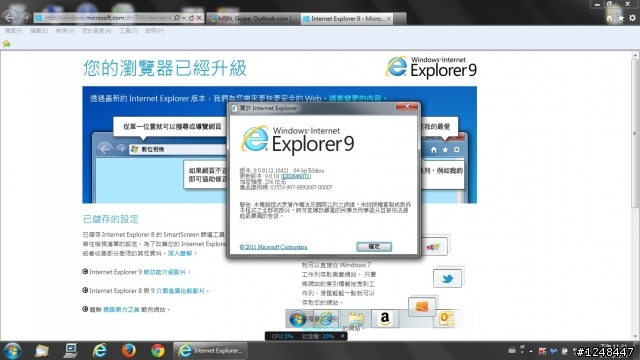
Task: Click the scrollbar up arrow
Action: click(x=635, y=55)
